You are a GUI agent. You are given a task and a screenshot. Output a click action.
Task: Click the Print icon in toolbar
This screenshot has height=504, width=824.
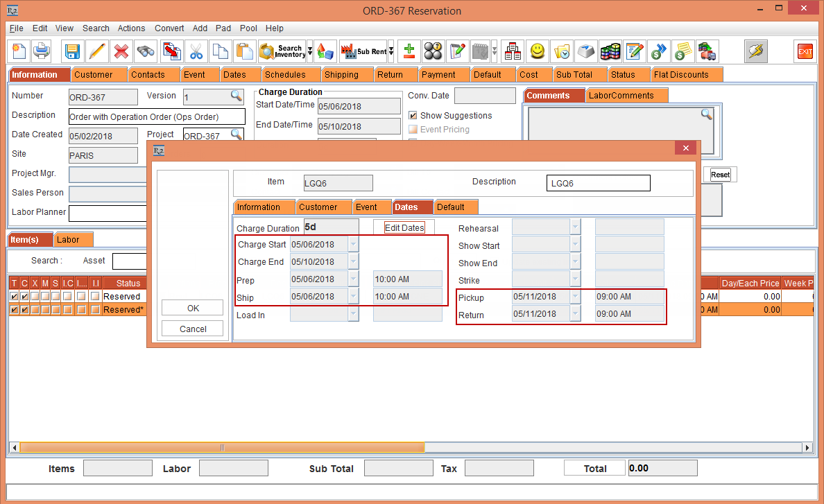tap(42, 51)
